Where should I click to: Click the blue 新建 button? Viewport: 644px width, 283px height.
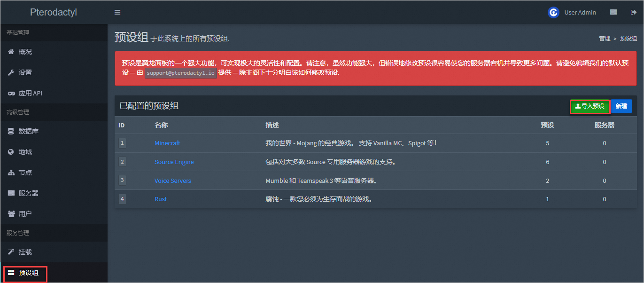point(621,106)
